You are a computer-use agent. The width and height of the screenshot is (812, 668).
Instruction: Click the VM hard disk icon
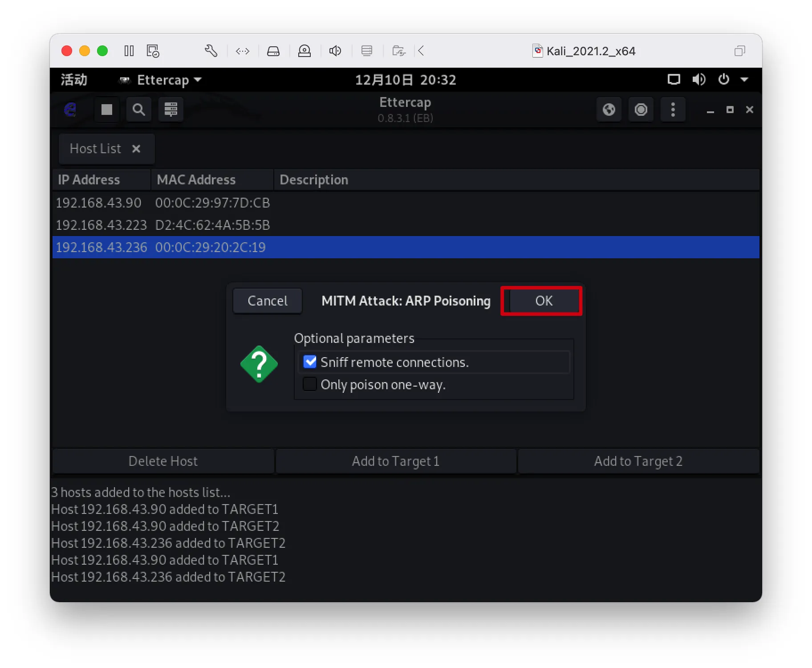(273, 51)
